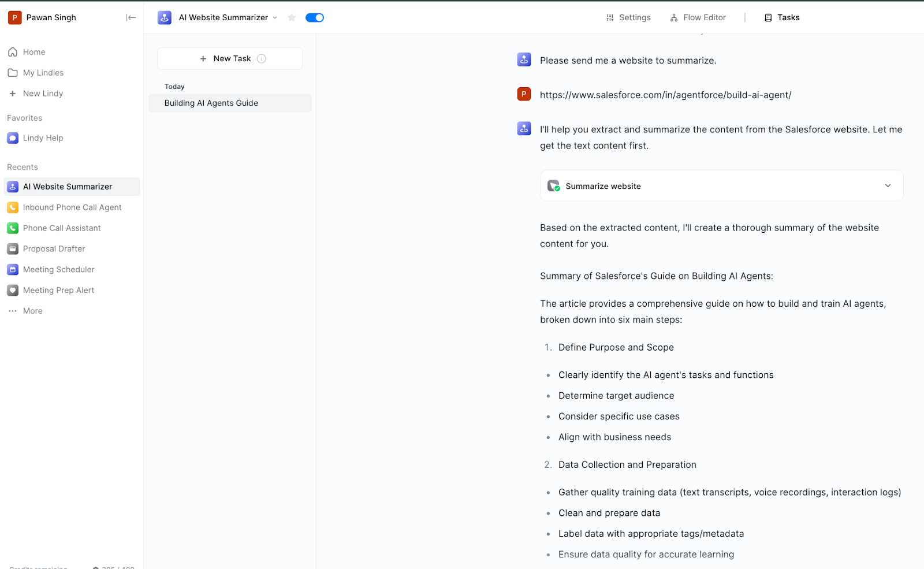Screen dimensions: 924x569
Task: Create a New Lindy
Action: (43, 94)
